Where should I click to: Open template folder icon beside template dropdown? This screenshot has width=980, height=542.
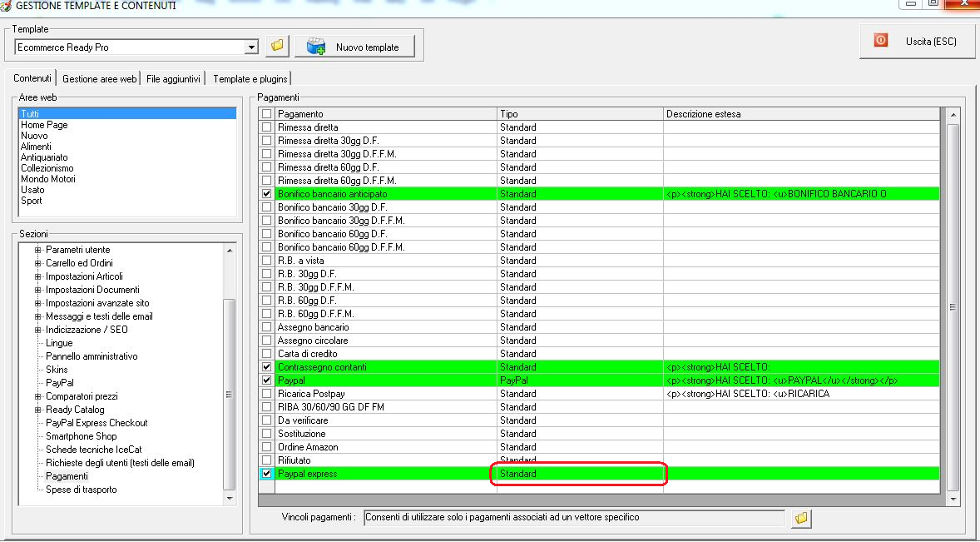click(277, 47)
